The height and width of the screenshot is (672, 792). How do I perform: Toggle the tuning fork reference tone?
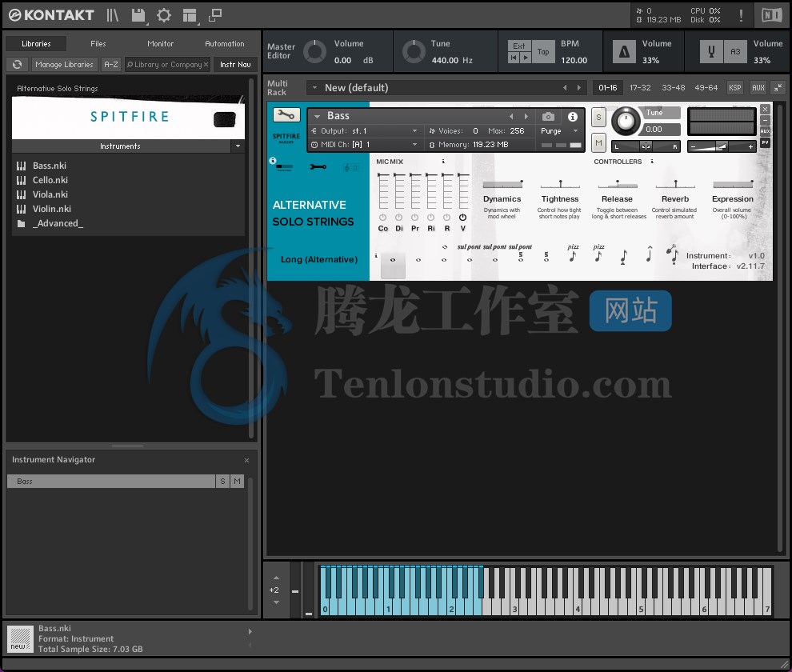pos(711,51)
